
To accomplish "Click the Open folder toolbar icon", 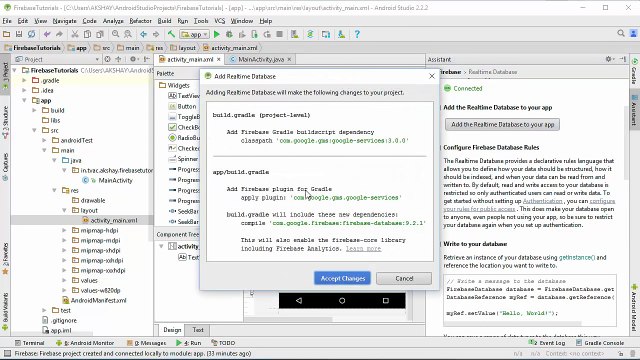I will point(7,34).
